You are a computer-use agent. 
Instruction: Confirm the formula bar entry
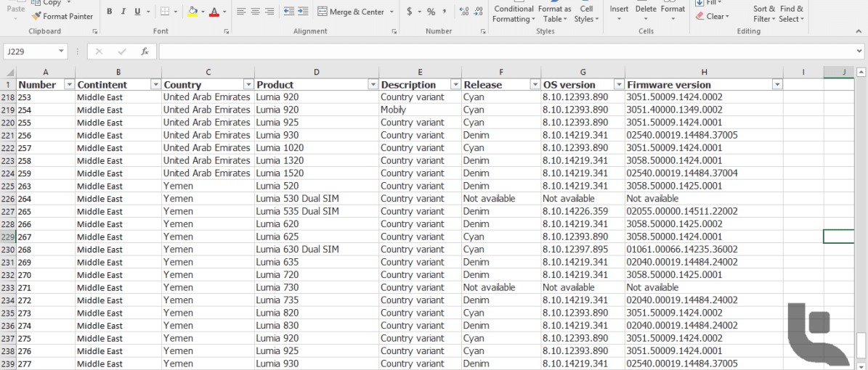click(122, 52)
